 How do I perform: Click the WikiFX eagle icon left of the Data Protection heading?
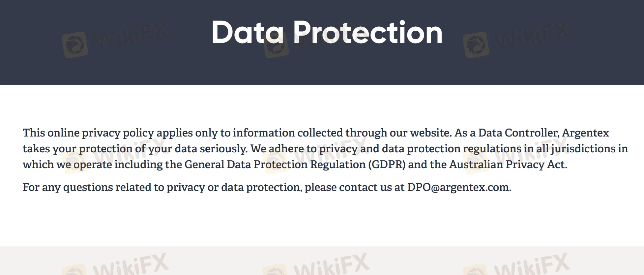[x=75, y=45]
